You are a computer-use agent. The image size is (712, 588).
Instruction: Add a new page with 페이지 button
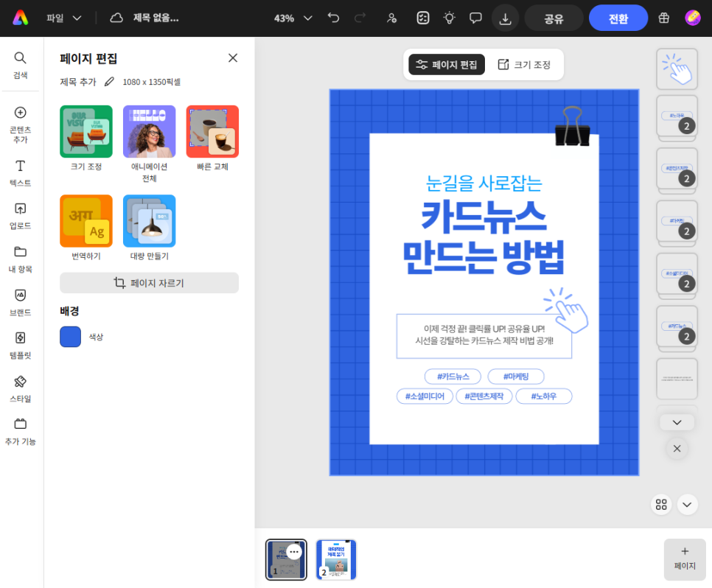[684, 559]
